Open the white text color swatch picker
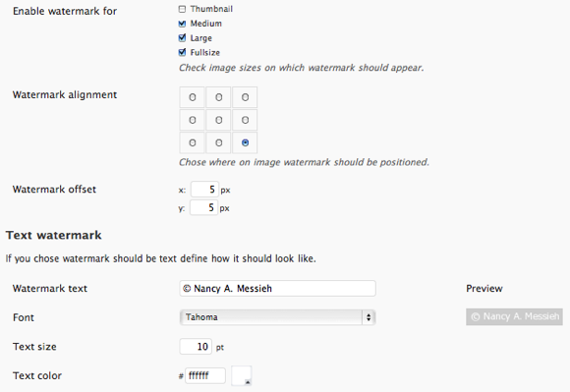This screenshot has height=392, width=570. (x=242, y=375)
